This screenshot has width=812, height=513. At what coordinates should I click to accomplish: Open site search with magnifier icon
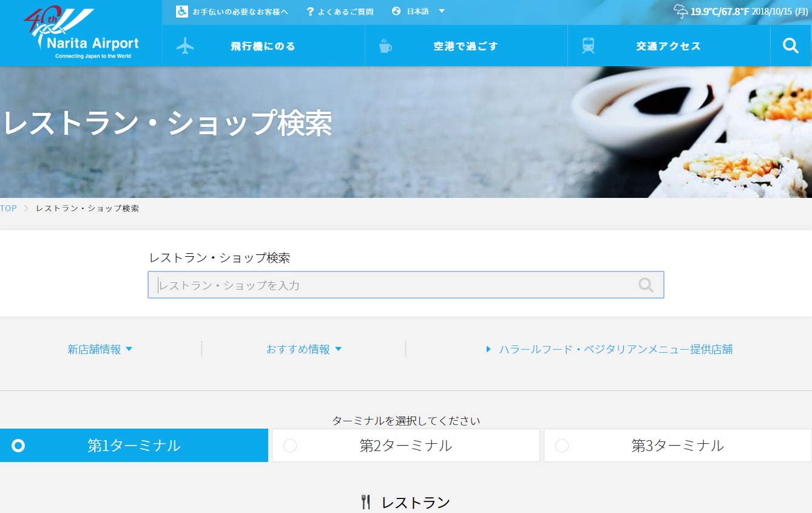coord(790,46)
